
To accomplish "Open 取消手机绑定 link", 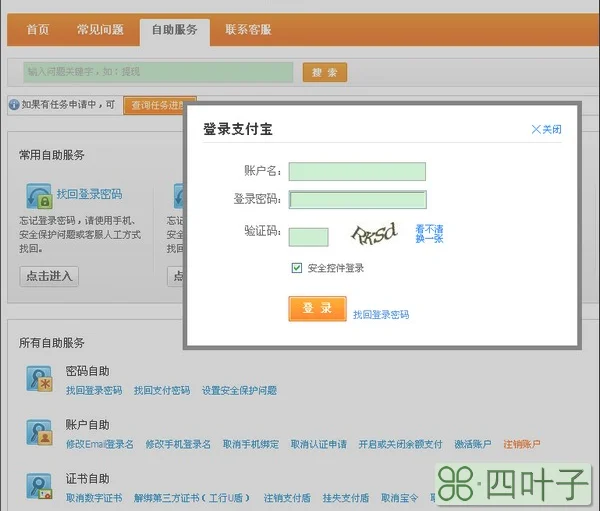I will click(251, 444).
